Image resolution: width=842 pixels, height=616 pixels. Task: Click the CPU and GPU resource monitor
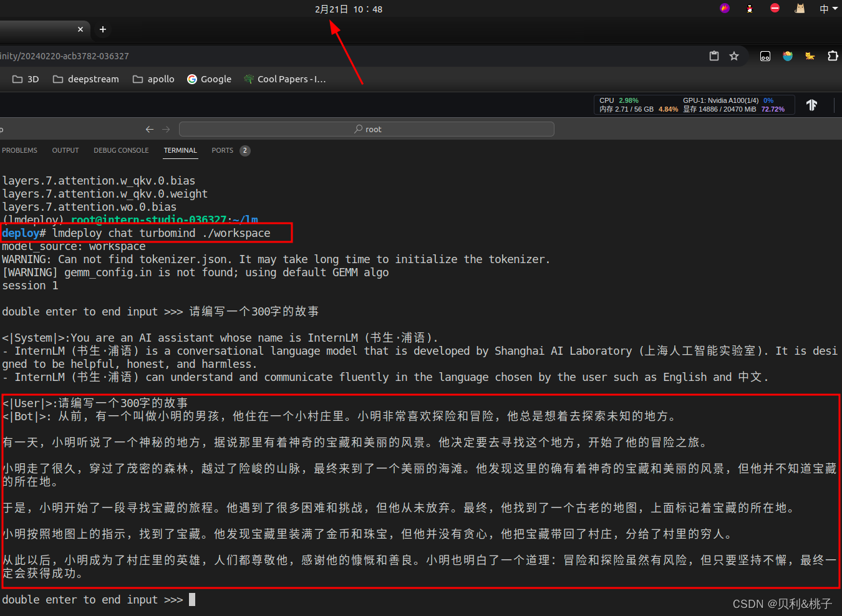pos(694,105)
